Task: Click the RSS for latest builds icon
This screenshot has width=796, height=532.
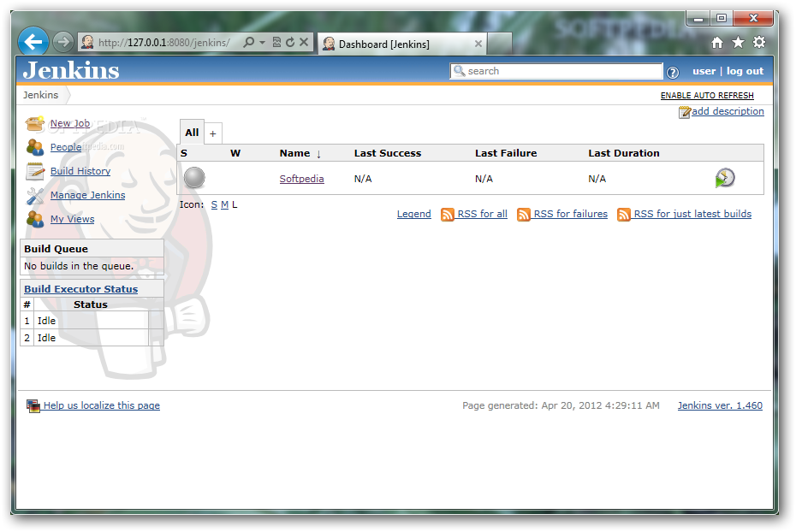Action: 623,215
